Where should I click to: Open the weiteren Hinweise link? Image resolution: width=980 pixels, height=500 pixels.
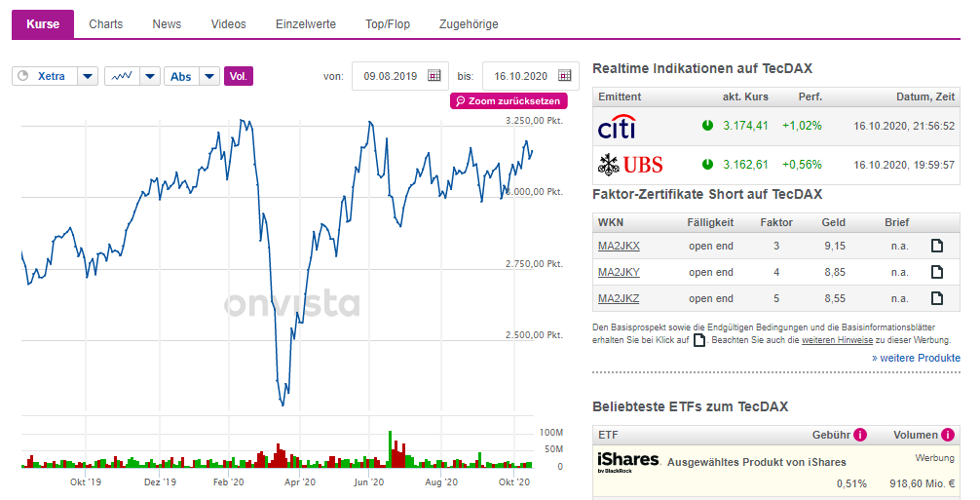click(x=837, y=340)
